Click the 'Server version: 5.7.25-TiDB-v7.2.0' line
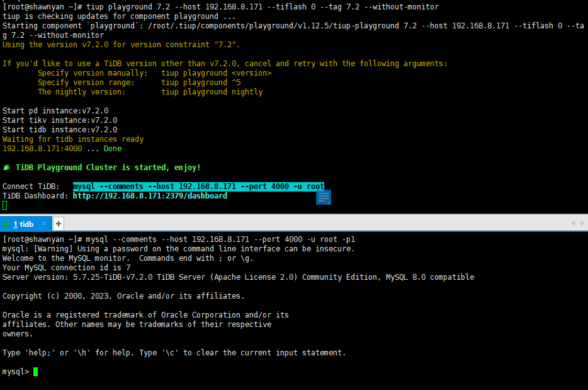Viewport: 588px width, 390px height. pyautogui.click(x=238, y=277)
